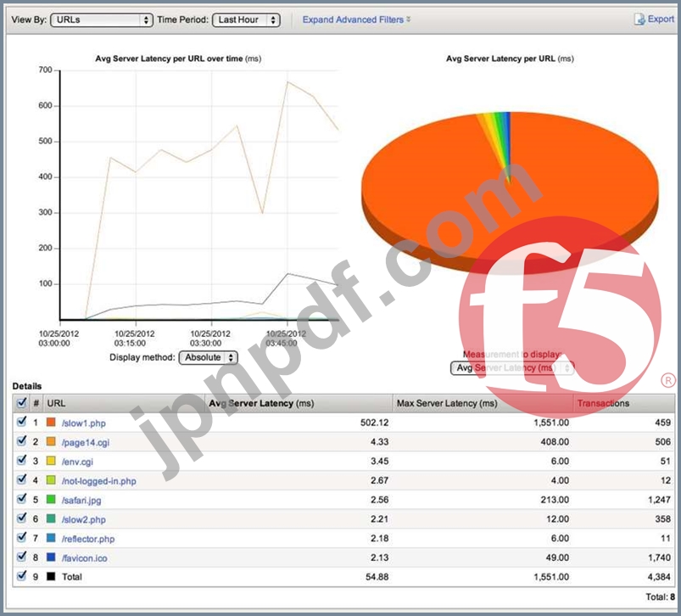
Task: Click Expand Advanced Filters link
Action: pos(353,20)
